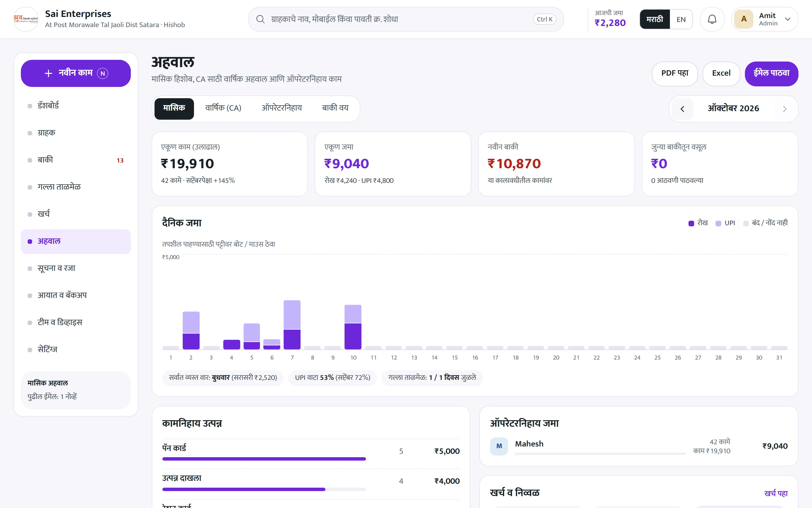Click the N shortcut badge

click(103, 73)
